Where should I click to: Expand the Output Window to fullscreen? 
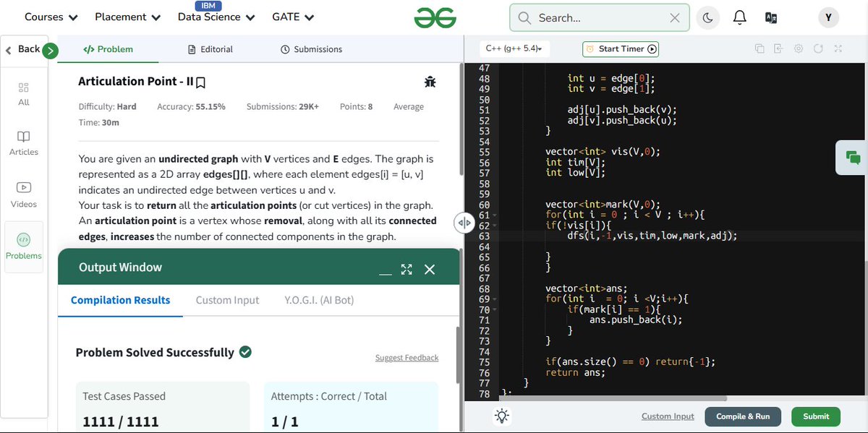[407, 269]
